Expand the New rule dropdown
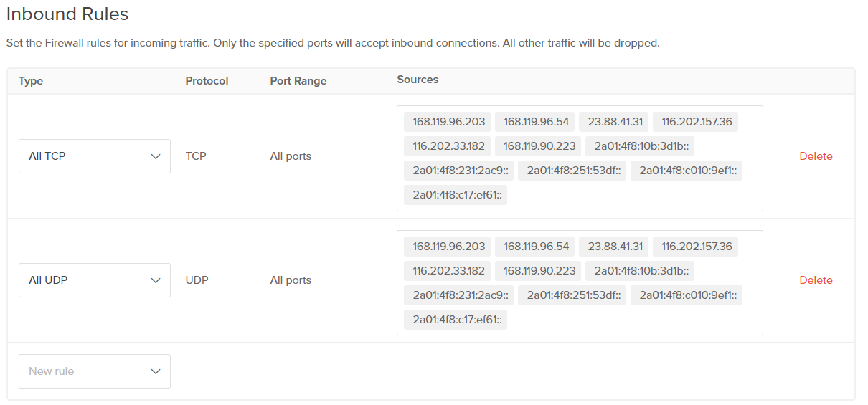The image size is (868, 405). (94, 371)
